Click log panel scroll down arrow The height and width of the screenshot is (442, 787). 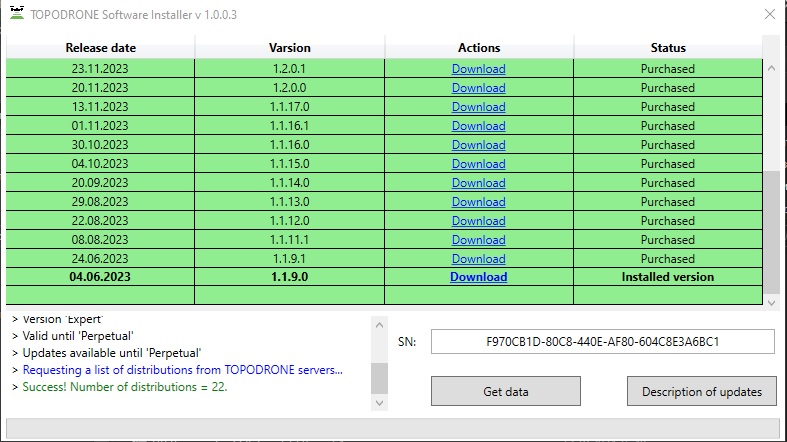click(379, 403)
